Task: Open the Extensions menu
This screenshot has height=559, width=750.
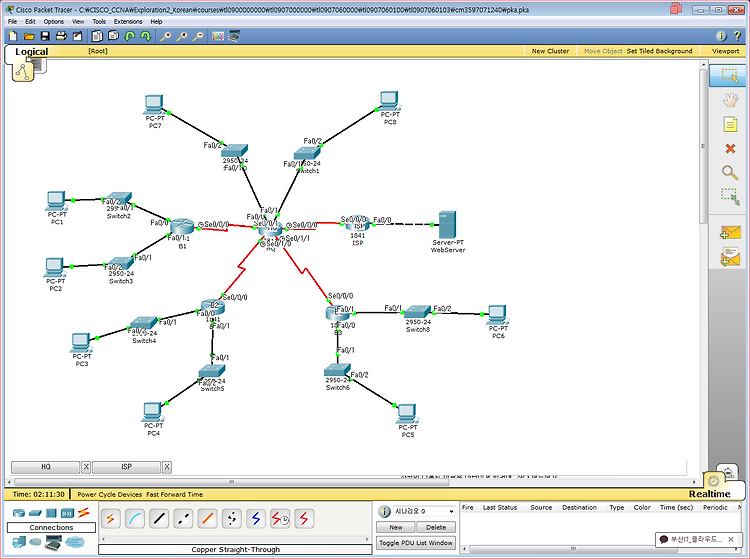Action: pyautogui.click(x=128, y=22)
